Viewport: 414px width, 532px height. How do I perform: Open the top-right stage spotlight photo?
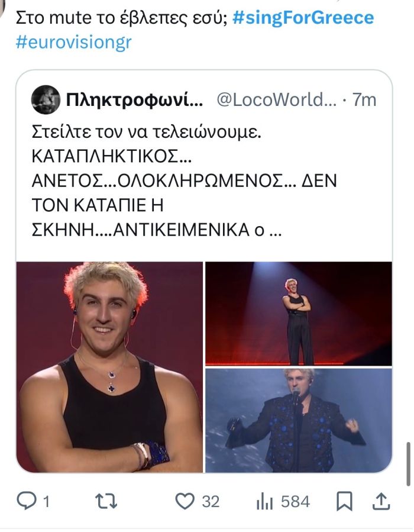299,313
